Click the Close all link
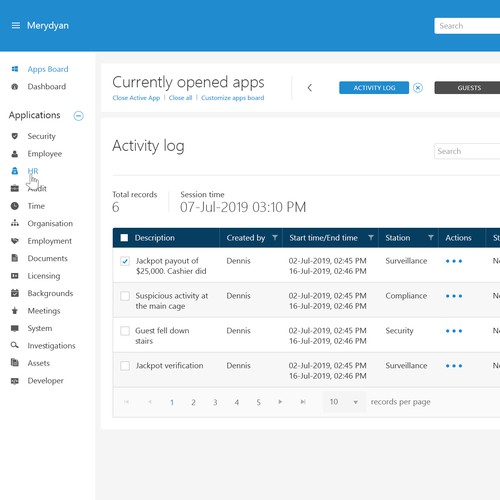This screenshot has height=500, width=500. click(180, 98)
